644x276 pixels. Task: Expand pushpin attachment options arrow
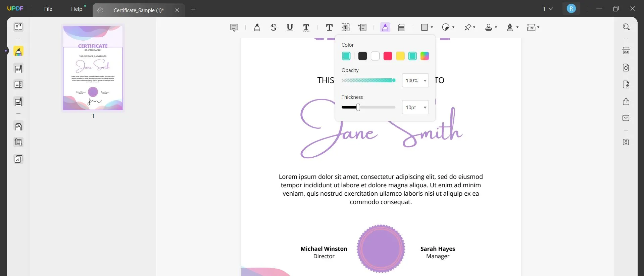[474, 27]
